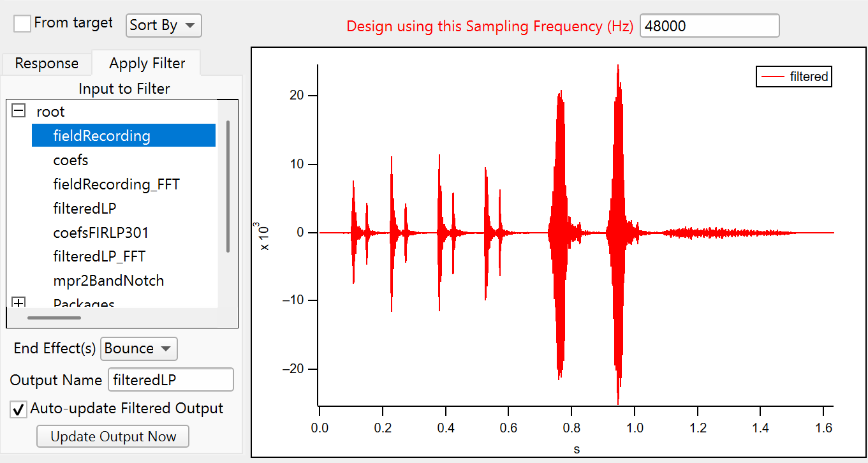
Task: Select the coefs wave item
Action: pyautogui.click(x=71, y=160)
